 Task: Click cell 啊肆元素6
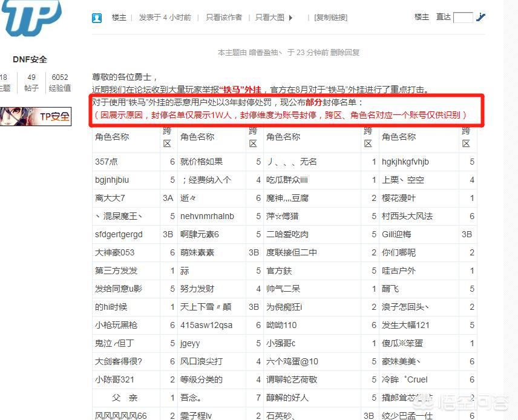[200, 234]
